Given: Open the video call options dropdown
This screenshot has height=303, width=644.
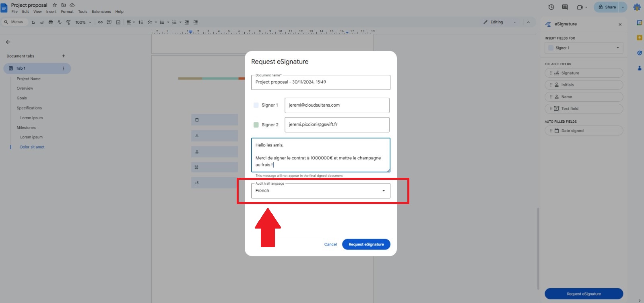Looking at the screenshot, I should point(586,7).
